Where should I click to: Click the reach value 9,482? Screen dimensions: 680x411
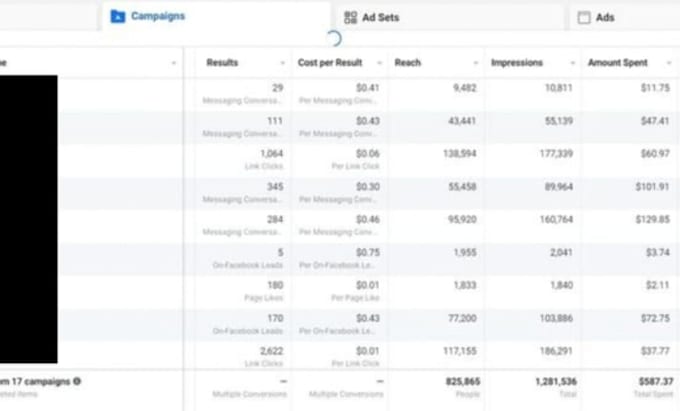(464, 88)
